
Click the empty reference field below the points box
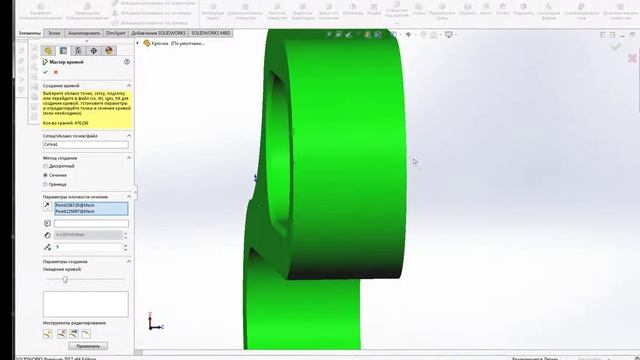click(x=91, y=223)
